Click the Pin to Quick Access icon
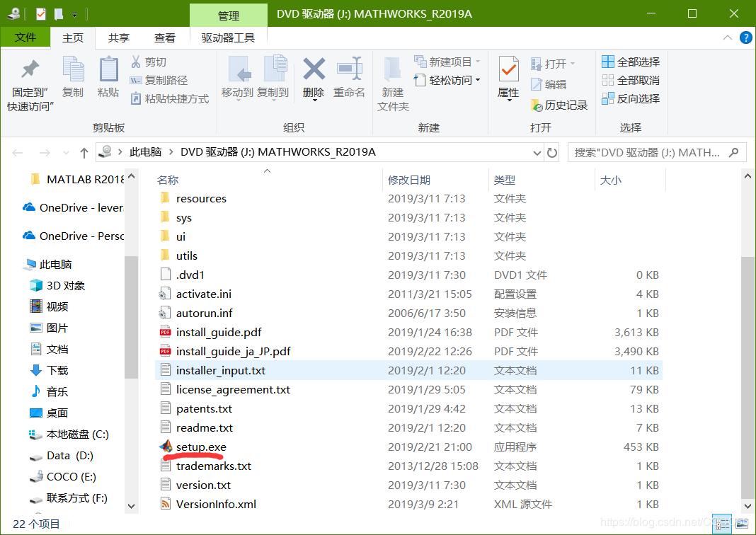The image size is (756, 535). coord(30,69)
